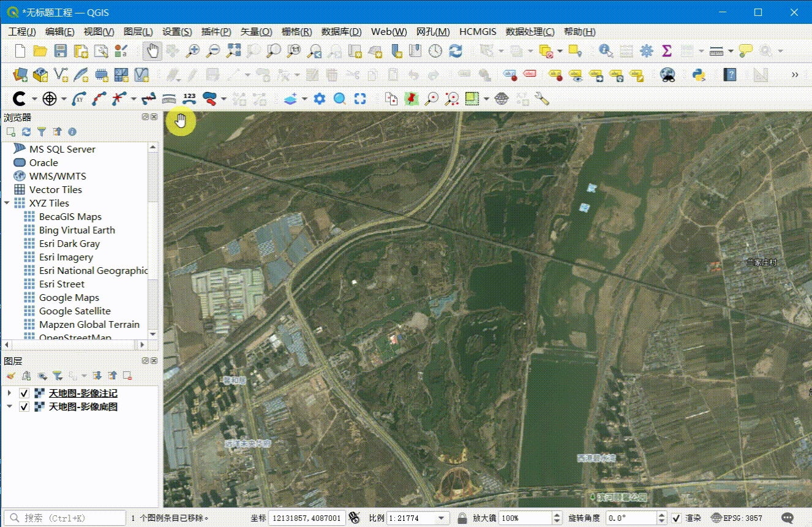Click the Zoom In magnifier tool
This screenshot has height=527, width=812.
coord(193,51)
